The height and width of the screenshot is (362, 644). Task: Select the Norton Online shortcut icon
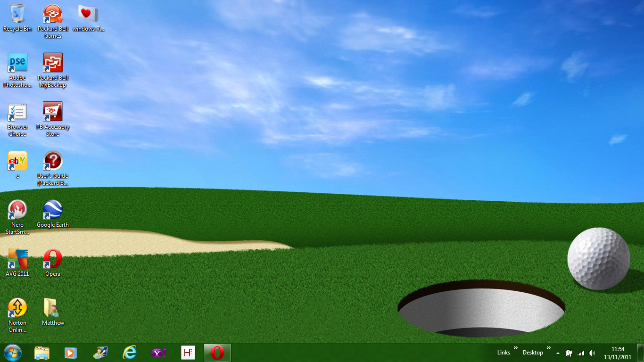[17, 315]
